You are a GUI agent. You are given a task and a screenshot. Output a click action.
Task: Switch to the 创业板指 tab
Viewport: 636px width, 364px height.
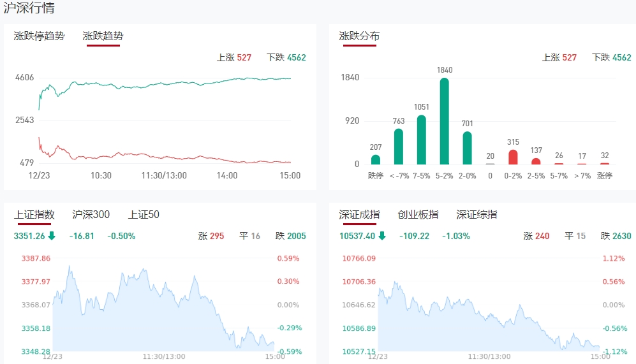[418, 214]
